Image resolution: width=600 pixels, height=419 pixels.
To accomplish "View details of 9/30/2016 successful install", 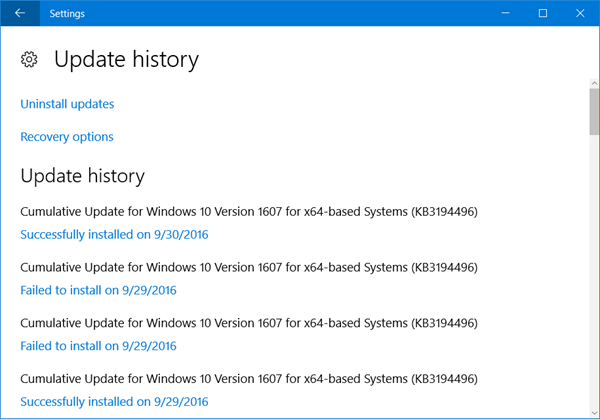I will tap(114, 234).
